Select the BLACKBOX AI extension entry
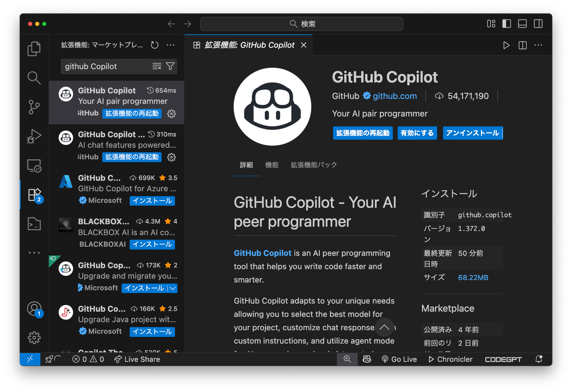 (117, 233)
